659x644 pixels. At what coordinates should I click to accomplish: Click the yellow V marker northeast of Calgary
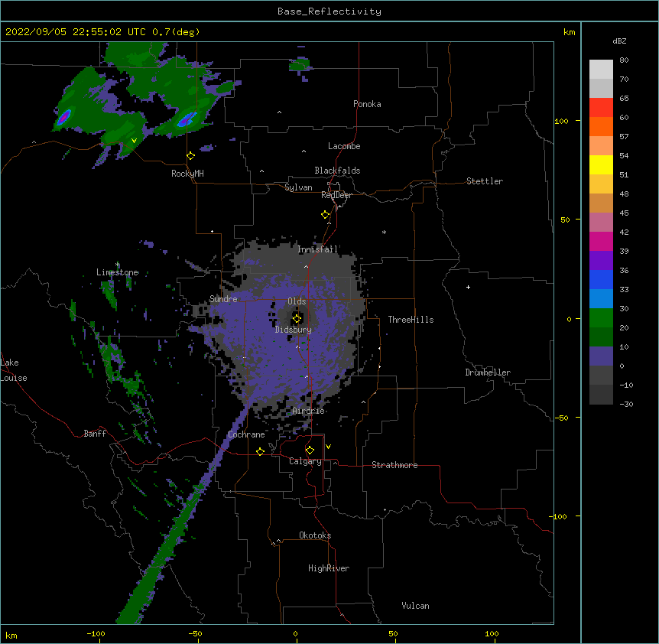click(x=328, y=447)
